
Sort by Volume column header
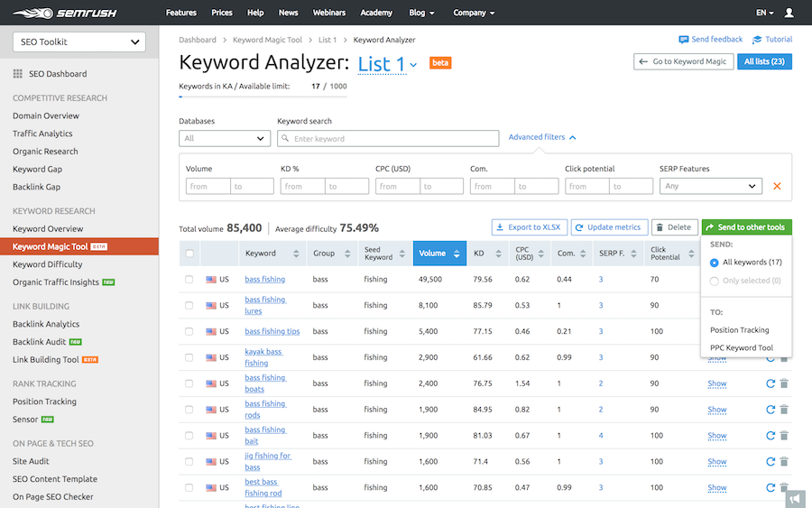coord(439,254)
